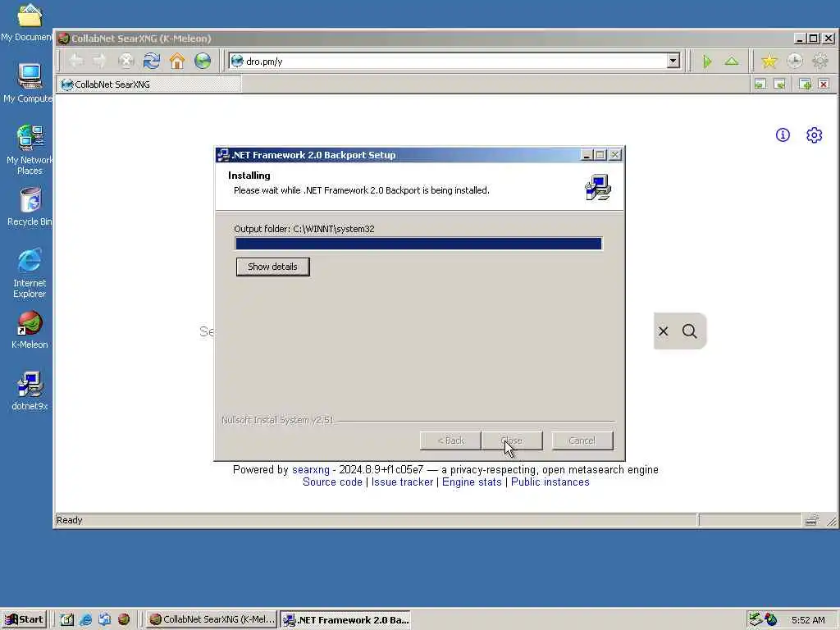Image resolution: width=840 pixels, height=630 pixels.
Task: Expand the URL bar history dropdown arrow
Action: pyautogui.click(x=673, y=61)
